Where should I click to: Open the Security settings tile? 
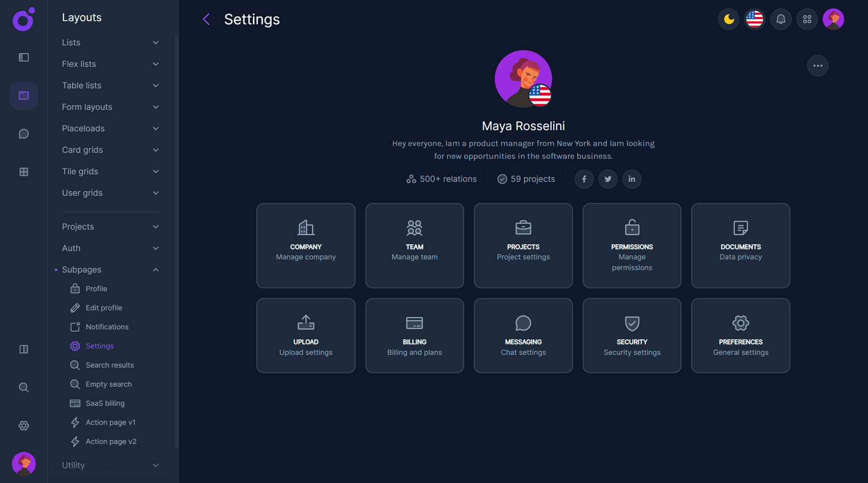point(632,335)
